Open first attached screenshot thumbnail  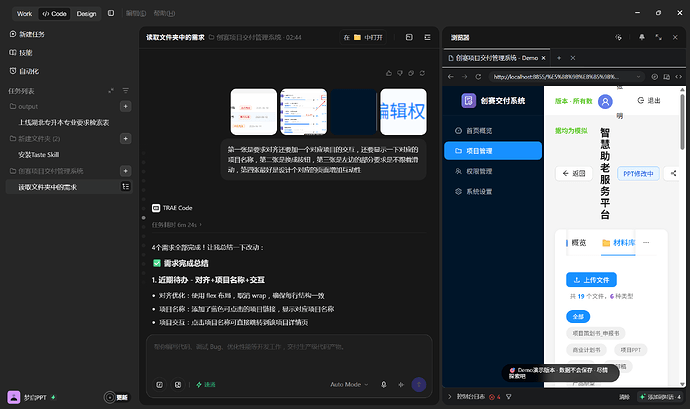pyautogui.click(x=254, y=112)
